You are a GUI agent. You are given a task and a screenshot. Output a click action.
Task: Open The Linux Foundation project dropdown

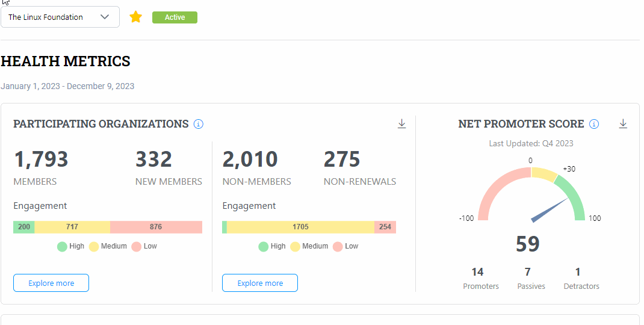54,17
